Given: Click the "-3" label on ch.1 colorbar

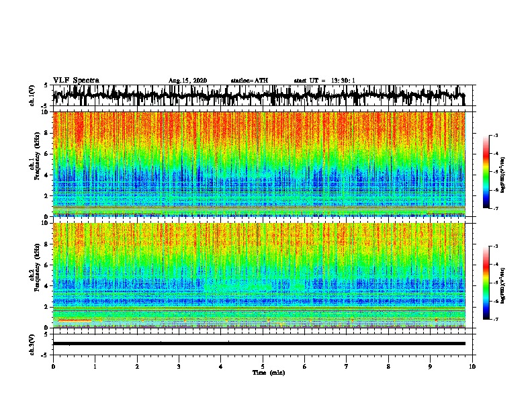Looking at the screenshot, I should [x=495, y=135].
